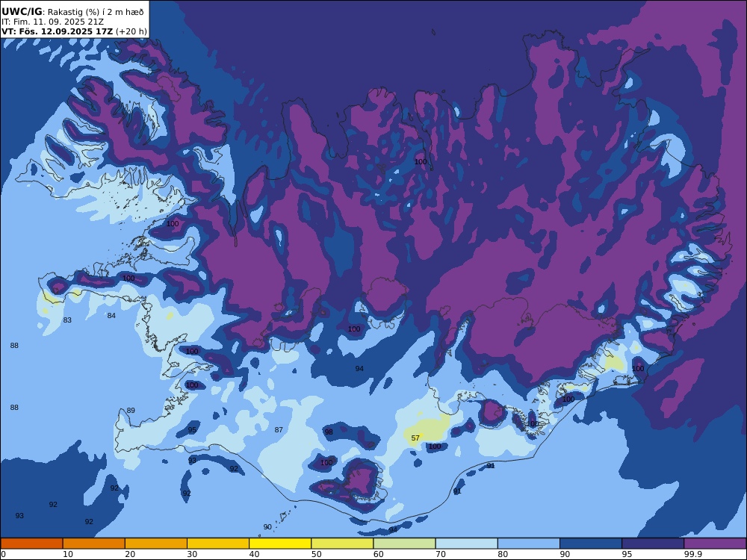This screenshot has height=560, width=747.
Task: Click the '89' humidity value on the map
Action: click(131, 411)
